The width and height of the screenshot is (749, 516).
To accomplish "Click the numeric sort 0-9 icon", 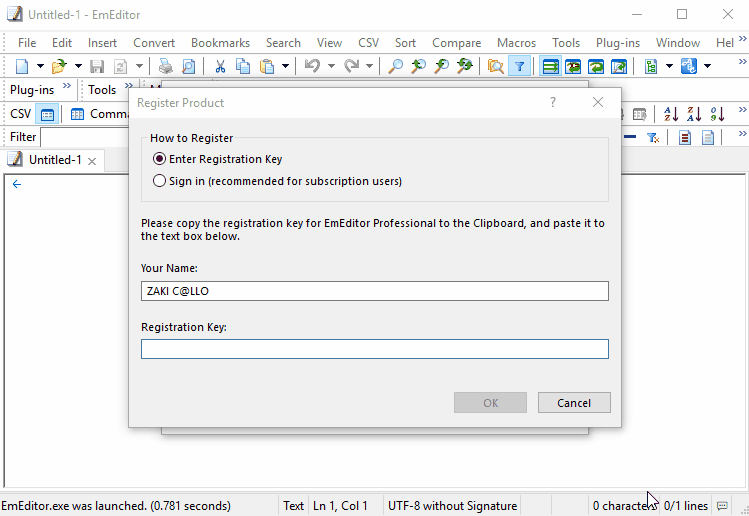I will pyautogui.click(x=717, y=114).
